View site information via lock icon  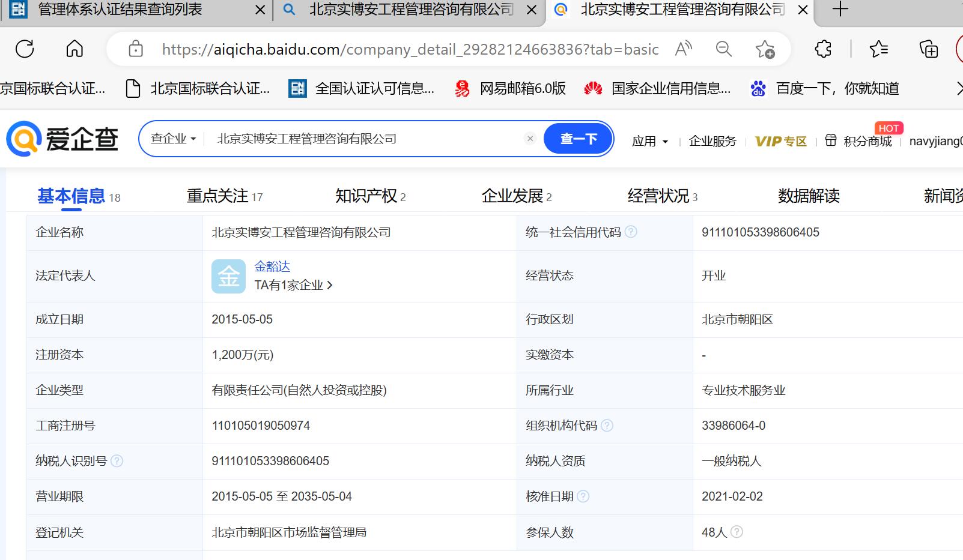[x=136, y=49]
